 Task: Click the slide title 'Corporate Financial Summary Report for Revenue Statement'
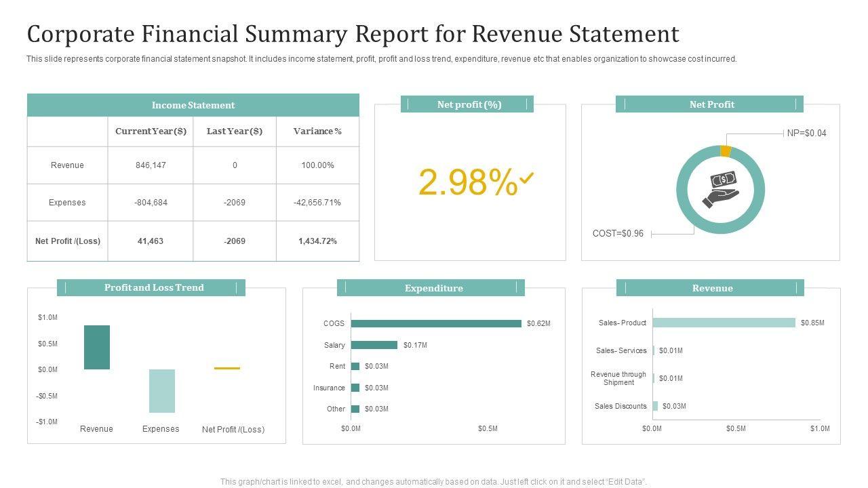point(353,33)
